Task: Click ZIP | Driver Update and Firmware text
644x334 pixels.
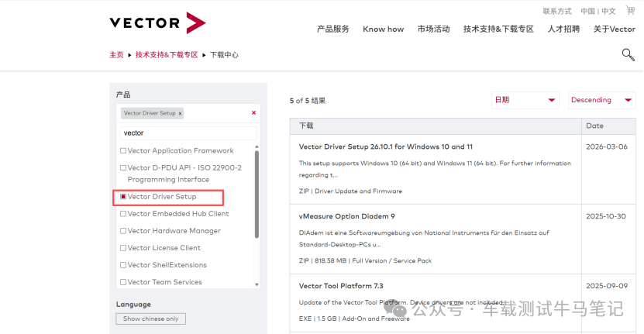Action: (x=350, y=191)
